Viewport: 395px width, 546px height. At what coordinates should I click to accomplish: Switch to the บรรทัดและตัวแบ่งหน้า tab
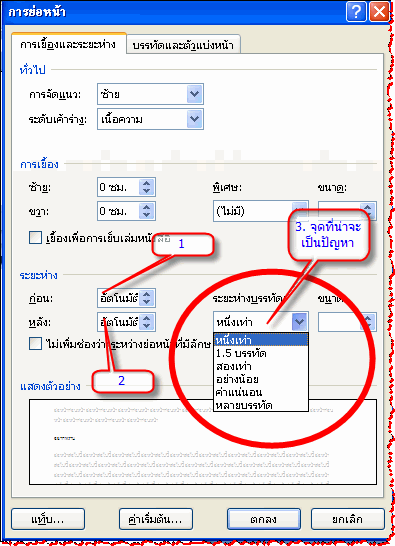pyautogui.click(x=183, y=45)
